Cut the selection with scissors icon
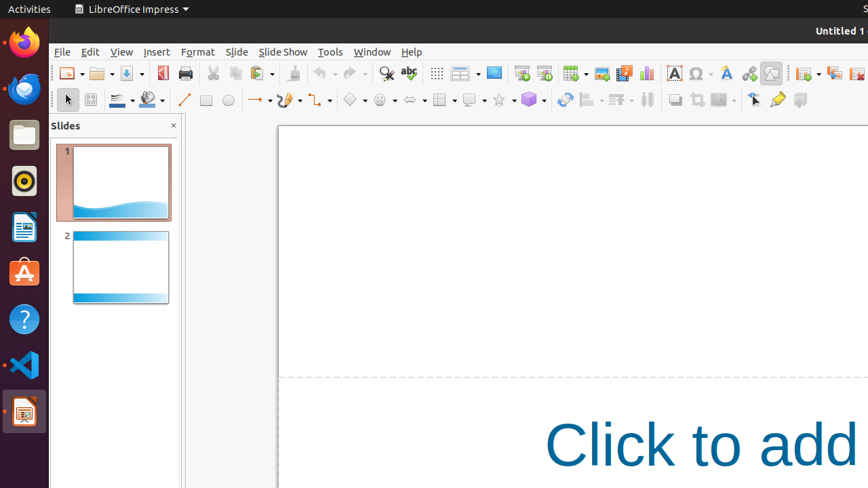Image resolution: width=868 pixels, height=488 pixels. [x=214, y=73]
